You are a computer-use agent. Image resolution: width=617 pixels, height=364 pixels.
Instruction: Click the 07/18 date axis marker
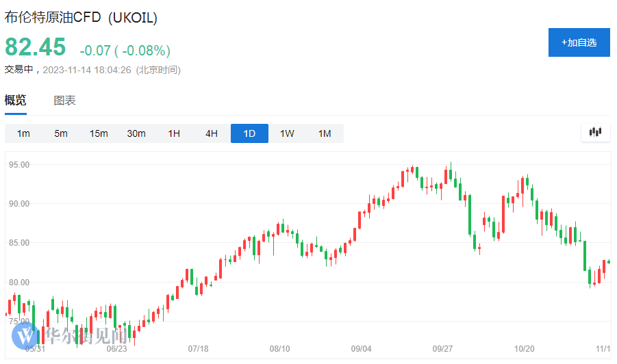click(198, 349)
